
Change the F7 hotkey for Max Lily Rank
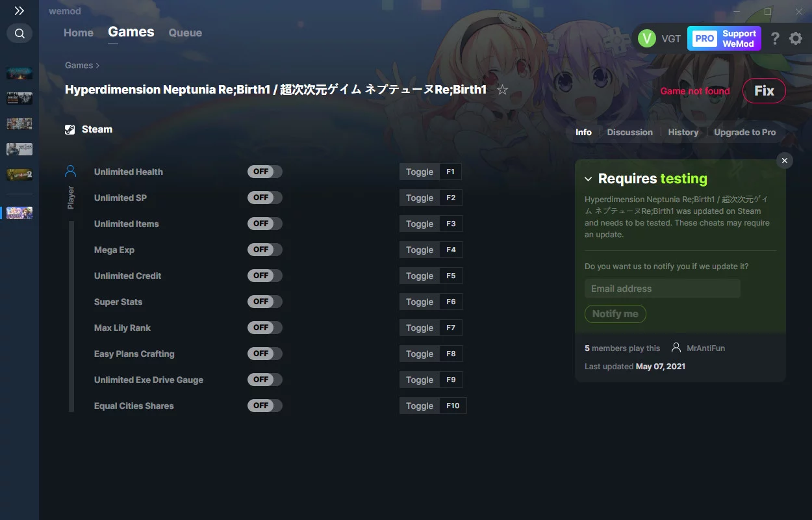point(451,328)
